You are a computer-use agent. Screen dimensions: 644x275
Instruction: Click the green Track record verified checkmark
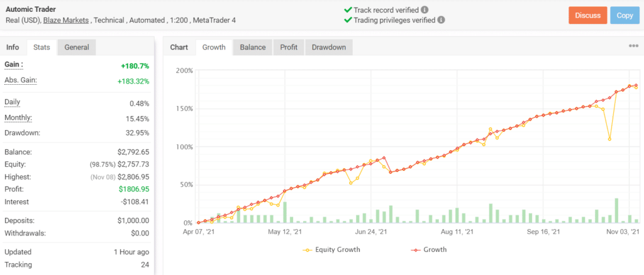pyautogui.click(x=348, y=10)
